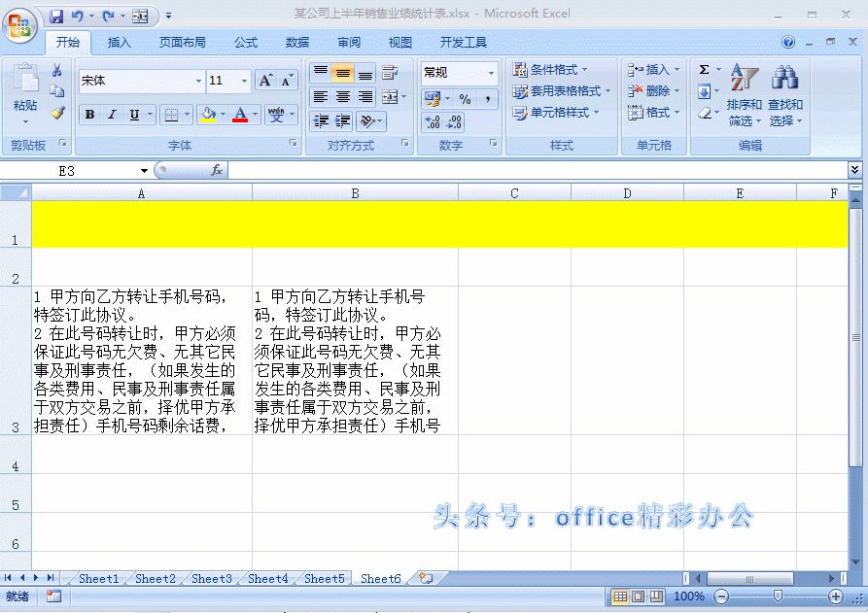Switch to 审阅 ribbon tab
This screenshot has width=868, height=613.
pyautogui.click(x=349, y=42)
